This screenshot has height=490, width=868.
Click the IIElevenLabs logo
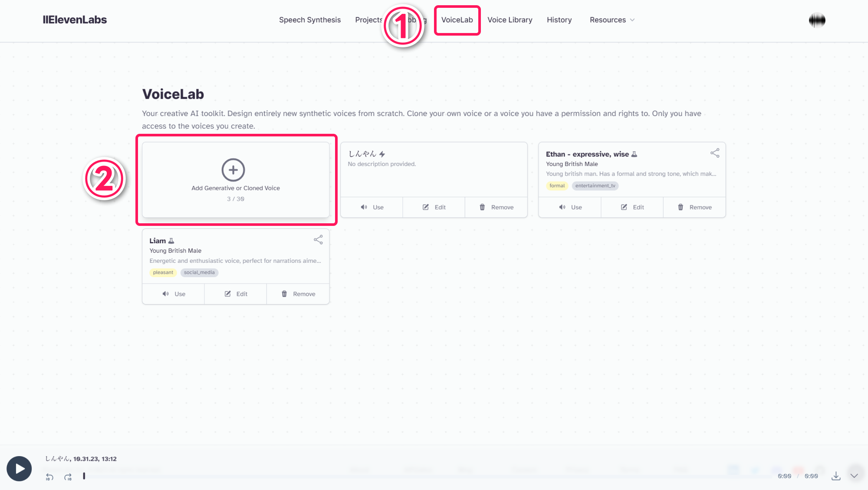[75, 20]
